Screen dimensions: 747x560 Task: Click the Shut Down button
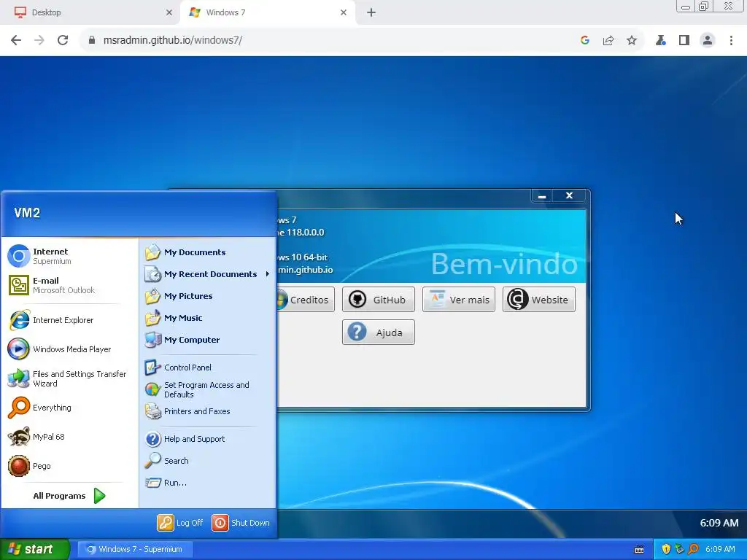point(241,523)
